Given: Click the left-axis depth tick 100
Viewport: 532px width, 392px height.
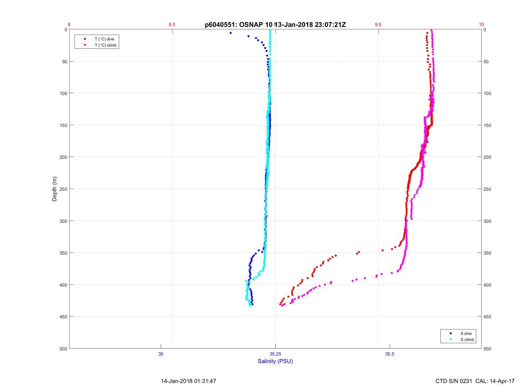Looking at the screenshot, I should coord(63,93).
